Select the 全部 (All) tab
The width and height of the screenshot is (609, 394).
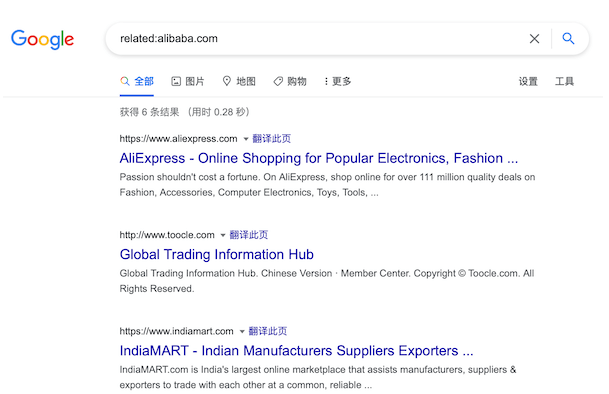[137, 81]
